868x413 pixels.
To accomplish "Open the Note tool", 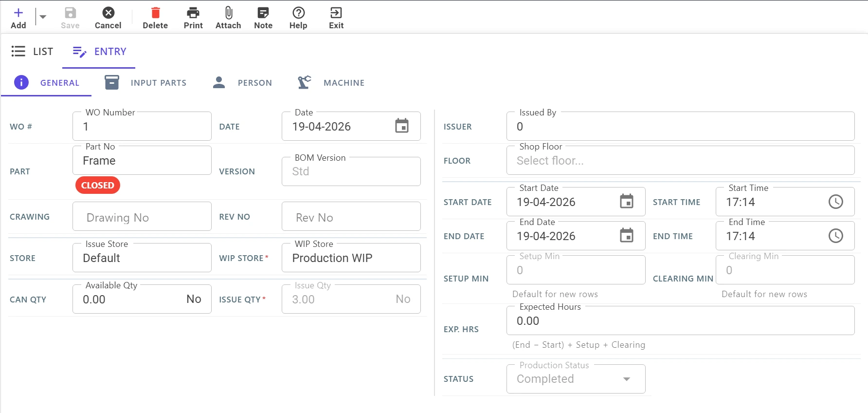I will [x=263, y=18].
